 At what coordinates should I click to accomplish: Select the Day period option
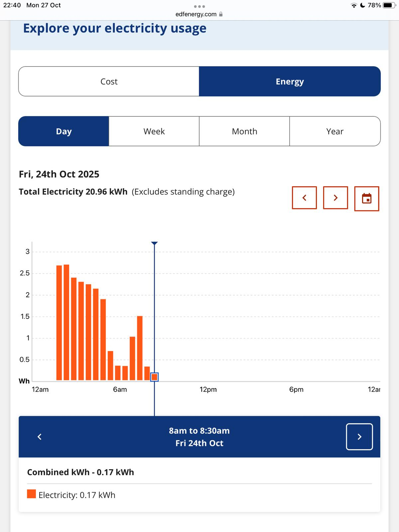pos(64,131)
